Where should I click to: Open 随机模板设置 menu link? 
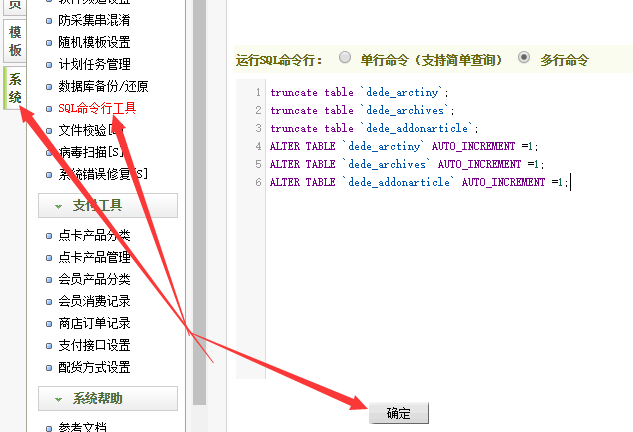tap(94, 42)
